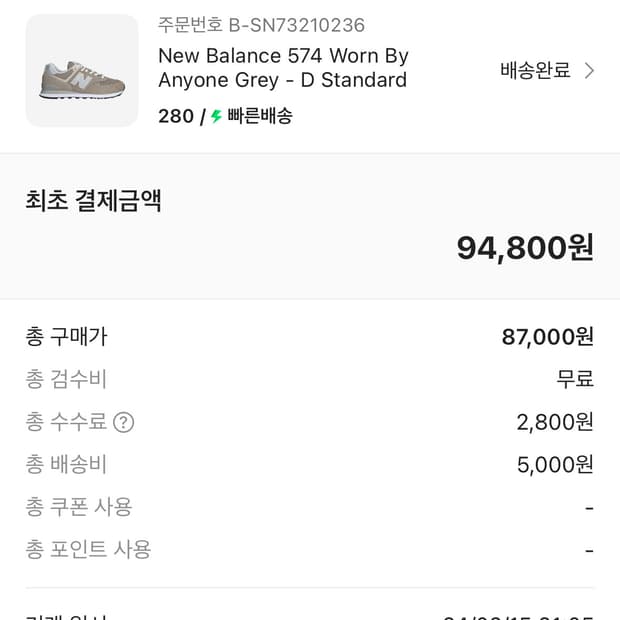This screenshot has width=620, height=620.
Task: Tap the 총 쿠폰 사용 row label
Action: [x=79, y=507]
